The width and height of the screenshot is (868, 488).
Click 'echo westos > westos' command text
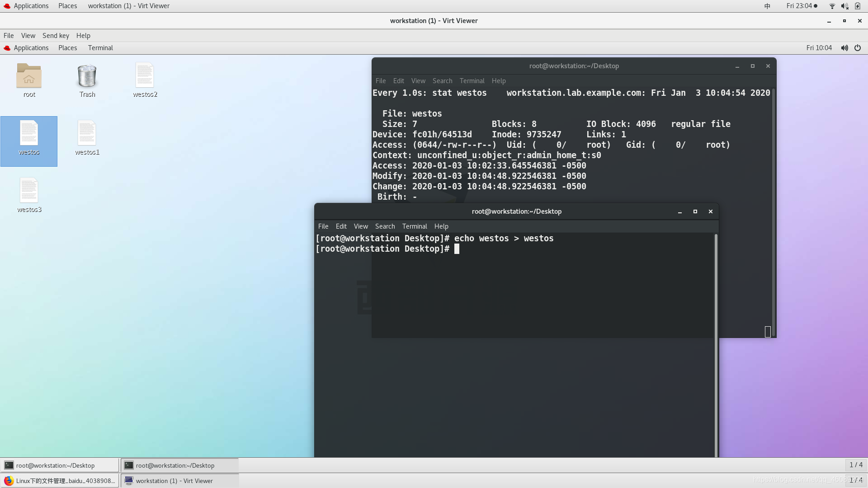click(504, 239)
